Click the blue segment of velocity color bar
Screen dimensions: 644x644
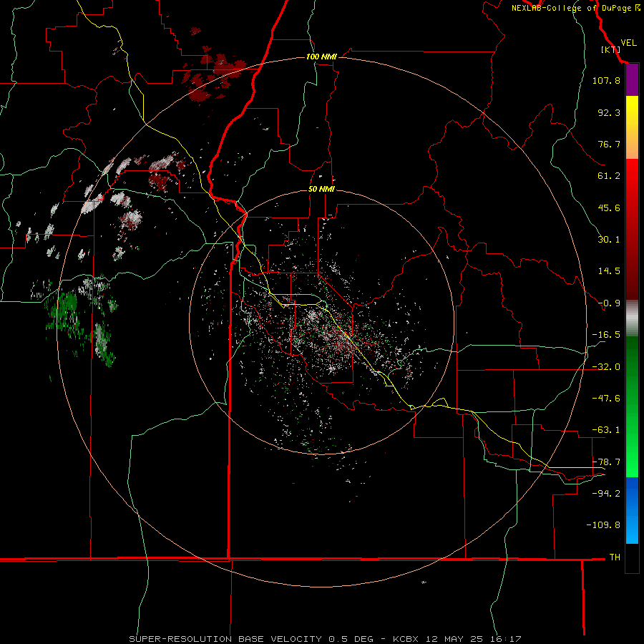click(x=632, y=510)
